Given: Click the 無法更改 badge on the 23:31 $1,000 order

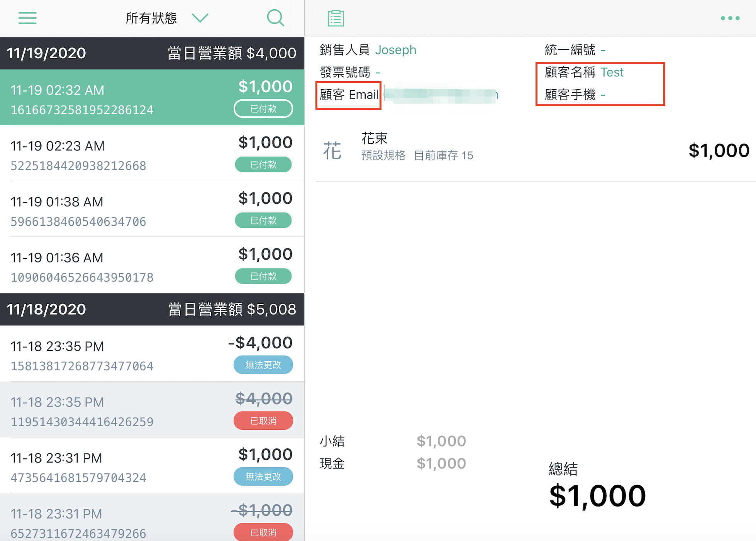Looking at the screenshot, I should (263, 476).
